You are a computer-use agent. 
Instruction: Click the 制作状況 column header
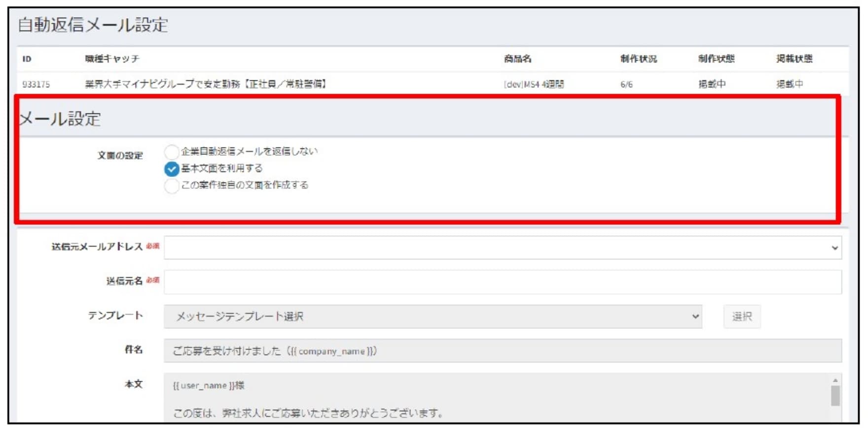638,59
